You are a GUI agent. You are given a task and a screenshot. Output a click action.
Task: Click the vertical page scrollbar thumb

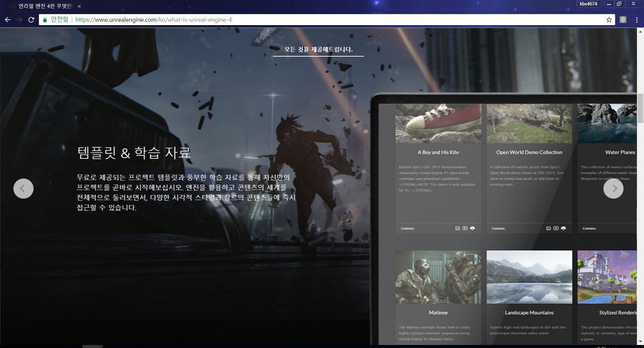tap(640, 108)
